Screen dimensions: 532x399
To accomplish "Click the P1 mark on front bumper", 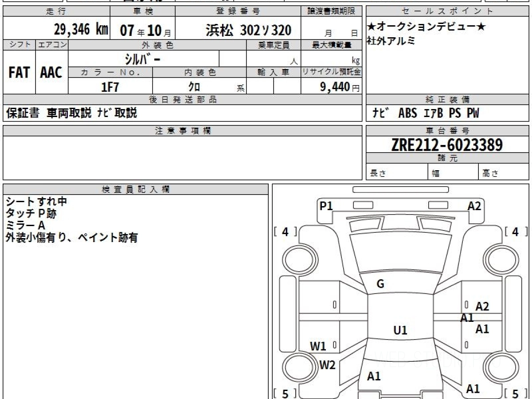I will coord(326,205).
